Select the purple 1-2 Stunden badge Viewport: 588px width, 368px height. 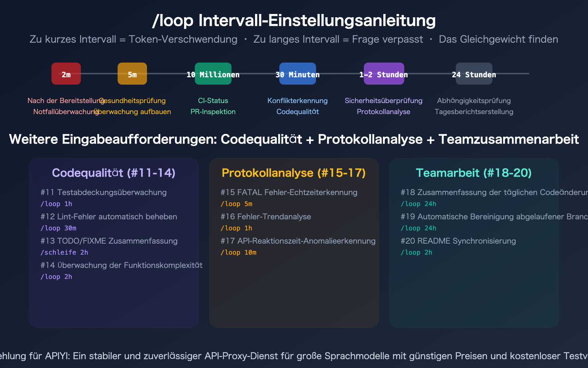(x=383, y=74)
